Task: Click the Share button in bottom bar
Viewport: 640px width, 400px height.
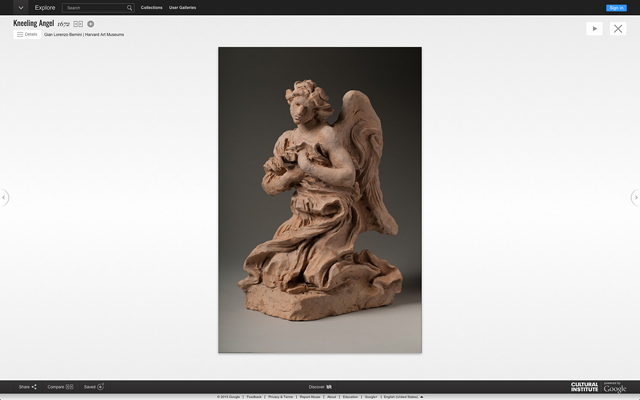Action: tap(28, 387)
